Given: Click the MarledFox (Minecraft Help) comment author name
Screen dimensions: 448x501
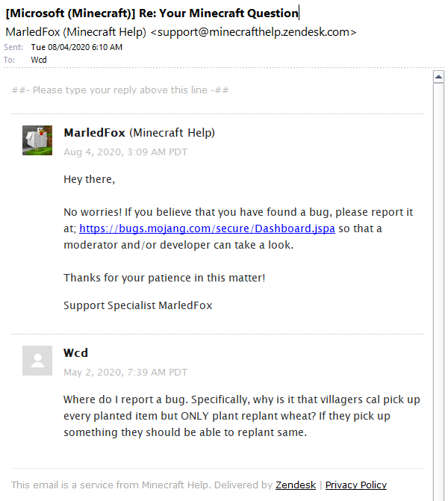Looking at the screenshot, I should click(x=139, y=133).
